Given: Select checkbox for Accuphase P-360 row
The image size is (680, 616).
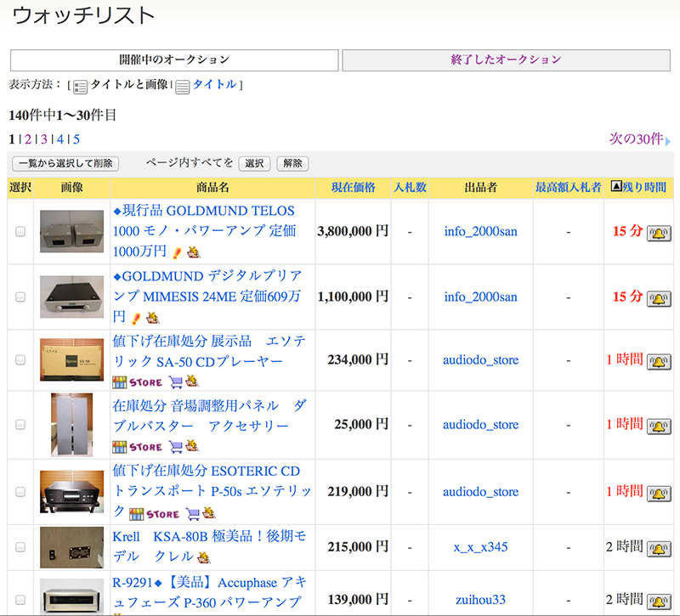Looking at the screenshot, I should point(20,600).
